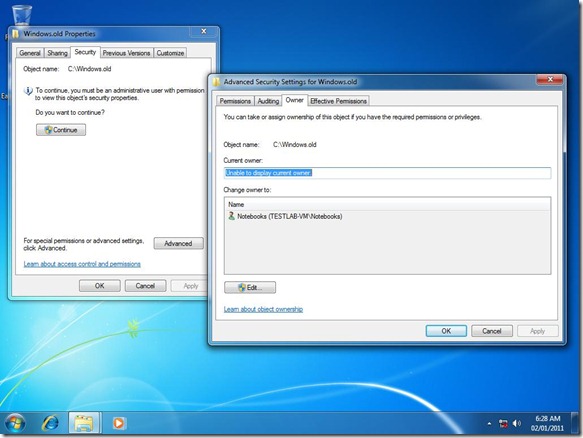This screenshot has height=438, width=583.
Task: Click the network status tray icon
Action: point(503,423)
